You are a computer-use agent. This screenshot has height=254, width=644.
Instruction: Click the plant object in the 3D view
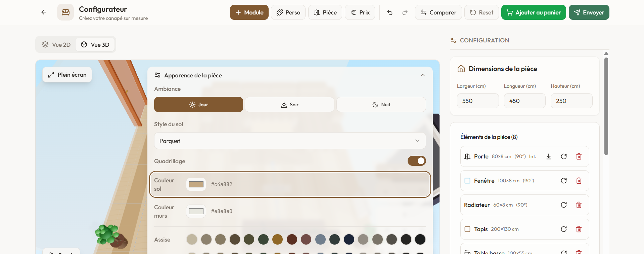click(110, 236)
